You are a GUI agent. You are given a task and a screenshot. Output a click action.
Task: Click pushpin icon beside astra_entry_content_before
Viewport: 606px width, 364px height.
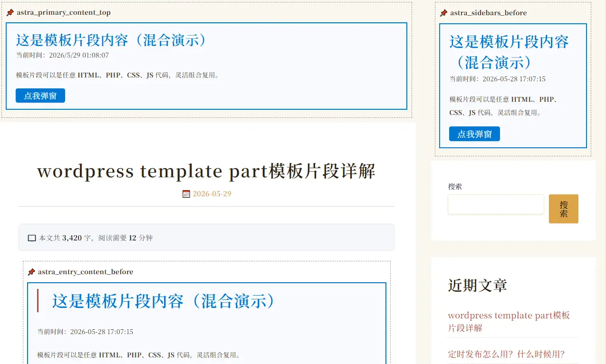tap(31, 272)
